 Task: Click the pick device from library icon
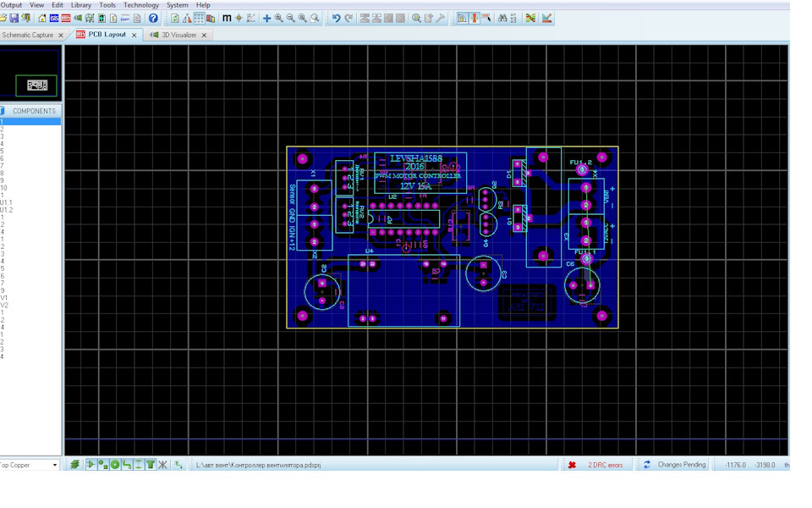tap(416, 18)
